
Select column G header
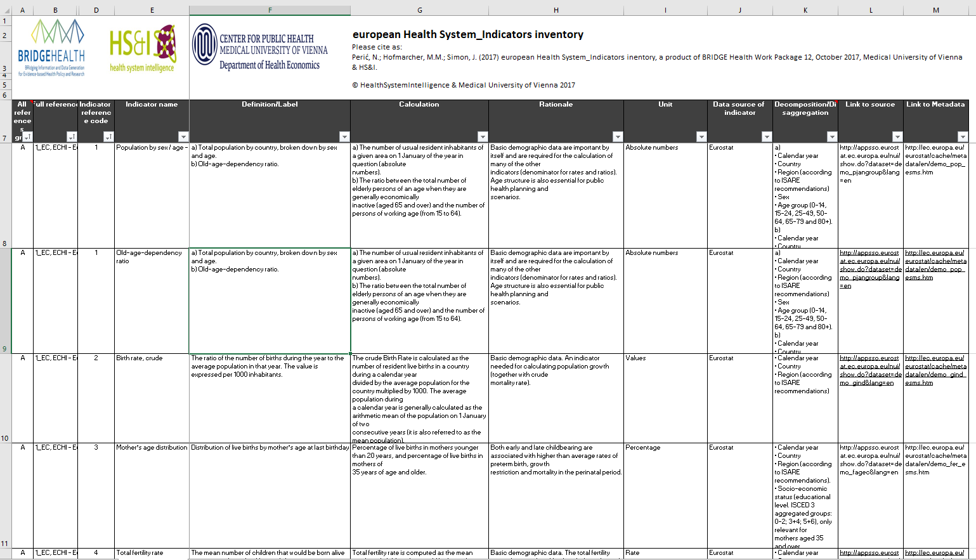tap(419, 10)
